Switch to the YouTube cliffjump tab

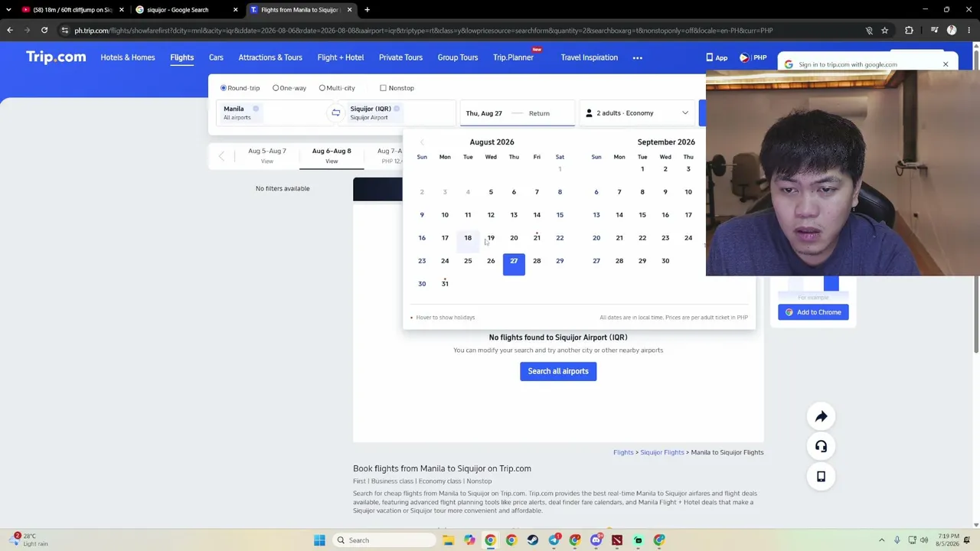71,10
